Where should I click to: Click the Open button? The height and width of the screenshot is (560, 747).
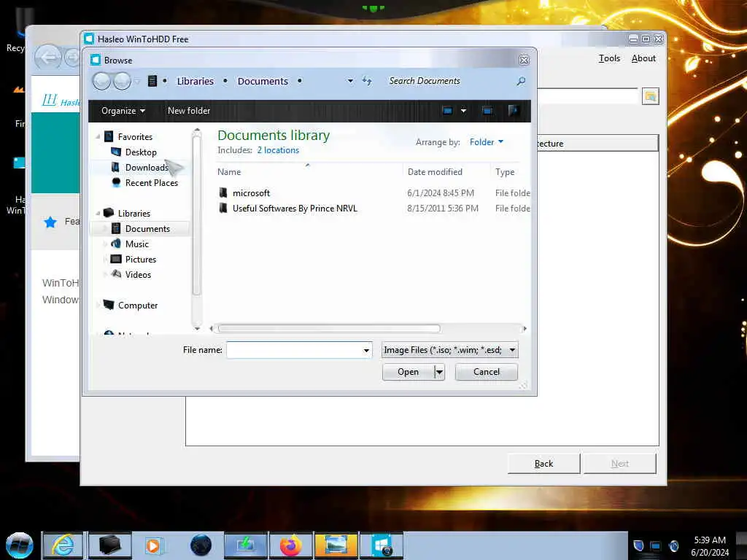tap(409, 372)
